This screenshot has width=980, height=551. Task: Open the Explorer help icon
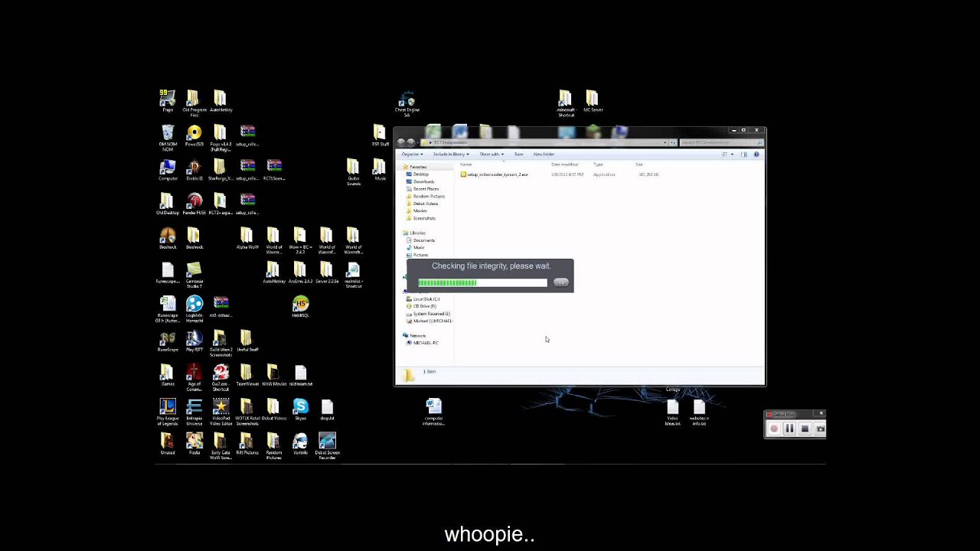[756, 155]
